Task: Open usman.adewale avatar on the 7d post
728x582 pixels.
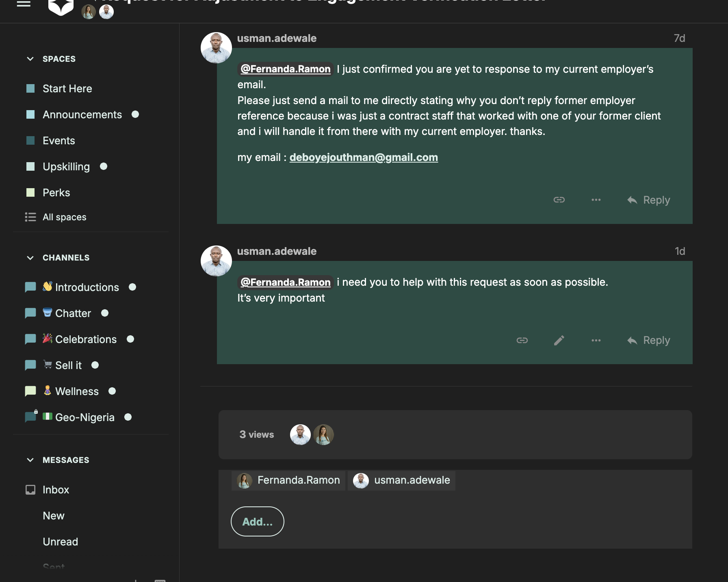Action: coord(216,48)
